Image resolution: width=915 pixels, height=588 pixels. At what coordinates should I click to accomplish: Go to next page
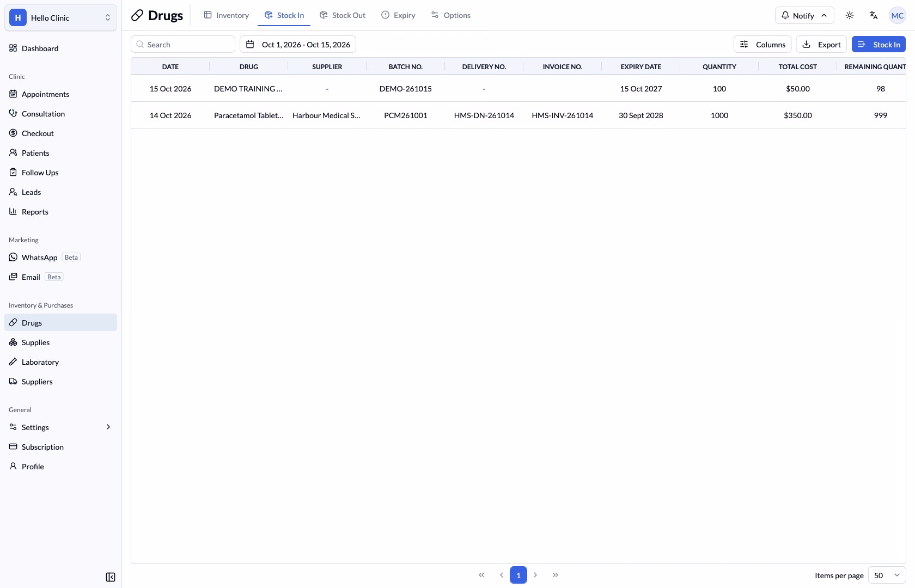[x=535, y=575]
